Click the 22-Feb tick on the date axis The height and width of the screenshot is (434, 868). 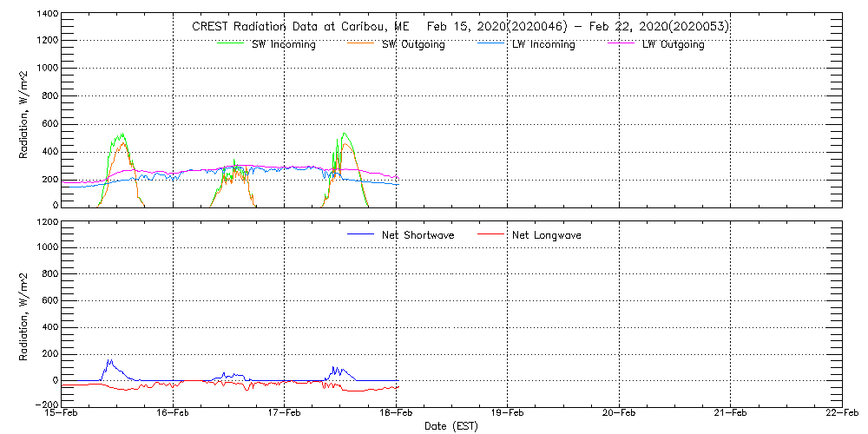(x=841, y=414)
